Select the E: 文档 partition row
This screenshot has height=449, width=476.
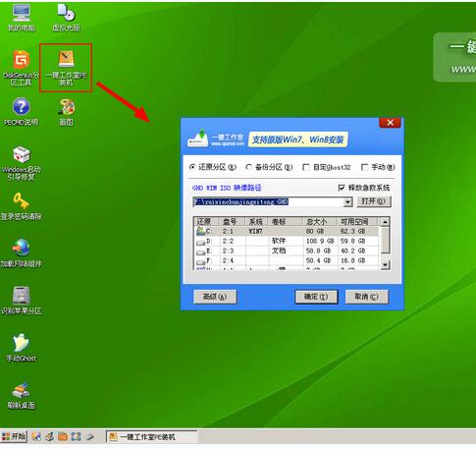tap(287, 251)
